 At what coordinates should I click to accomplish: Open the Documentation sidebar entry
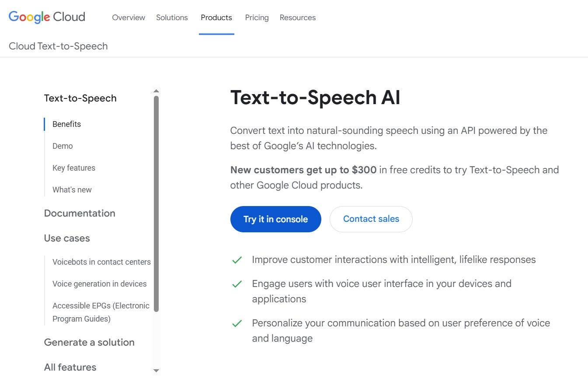click(80, 213)
